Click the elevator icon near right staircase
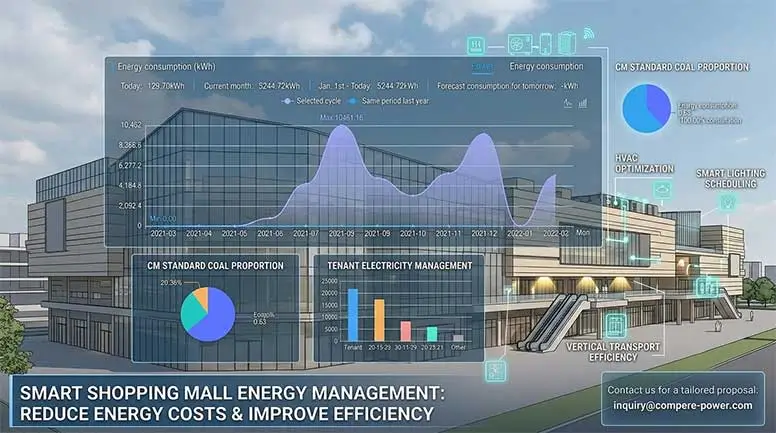Viewport: 776px width, 433px height. [x=707, y=287]
